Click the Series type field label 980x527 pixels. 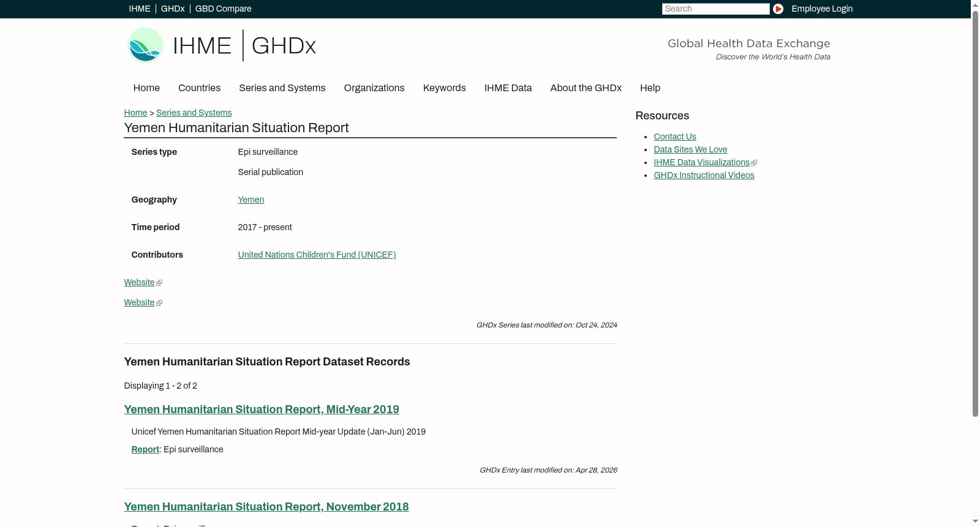154,152
